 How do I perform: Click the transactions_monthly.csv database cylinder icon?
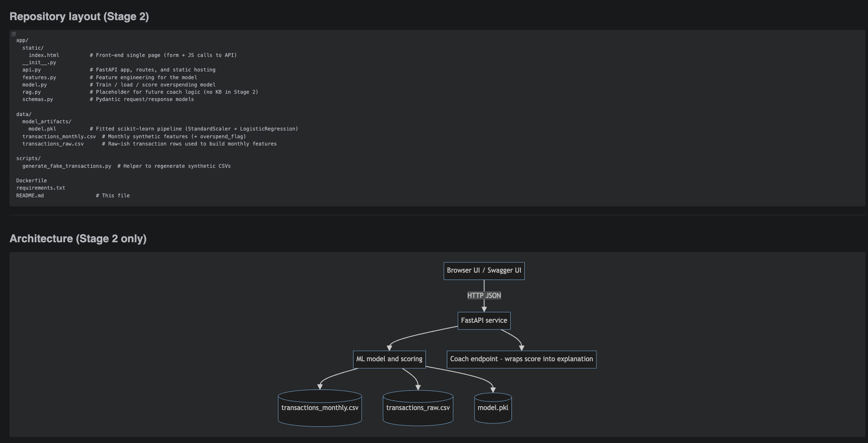[x=319, y=408]
